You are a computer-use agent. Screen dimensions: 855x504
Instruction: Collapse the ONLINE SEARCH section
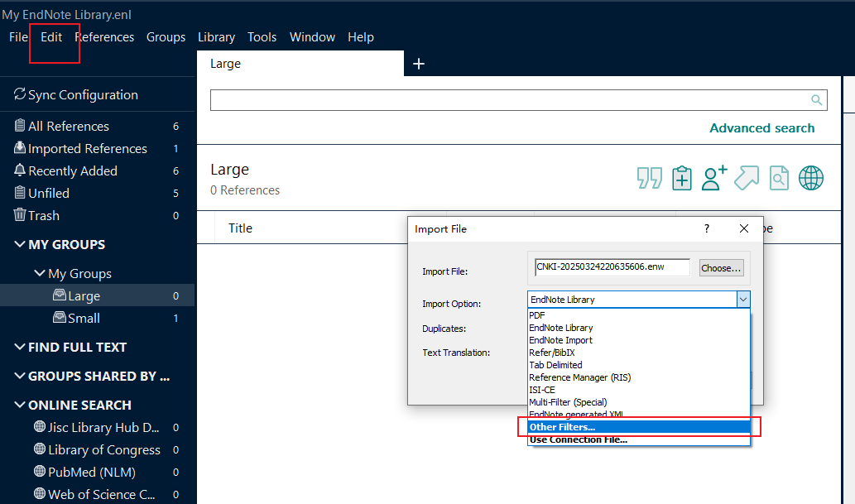coord(20,405)
